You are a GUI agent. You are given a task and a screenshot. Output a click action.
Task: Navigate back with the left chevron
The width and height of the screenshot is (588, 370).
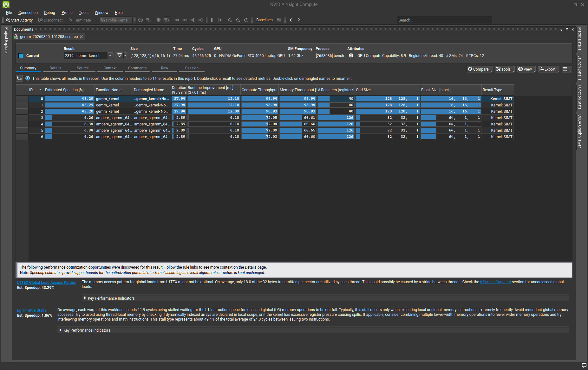[x=291, y=20]
